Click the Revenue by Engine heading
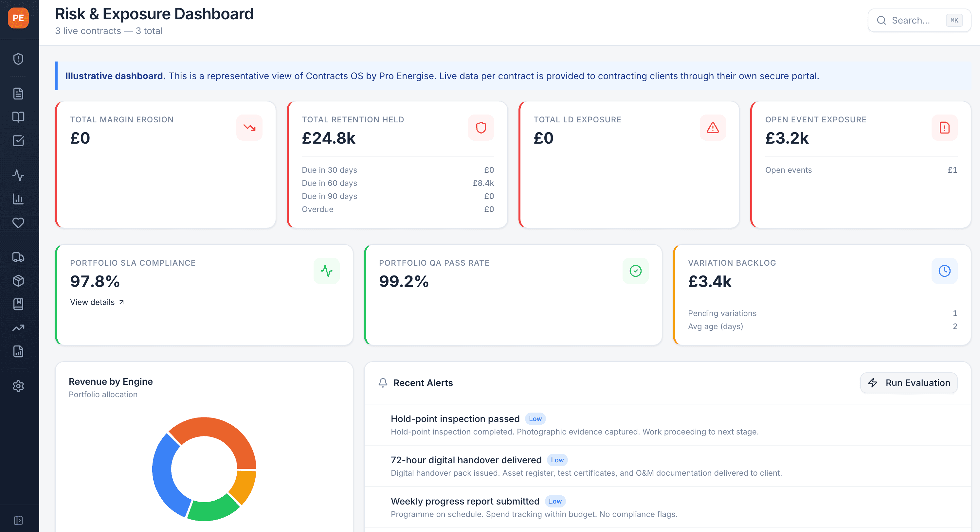This screenshot has width=980, height=532. click(111, 381)
